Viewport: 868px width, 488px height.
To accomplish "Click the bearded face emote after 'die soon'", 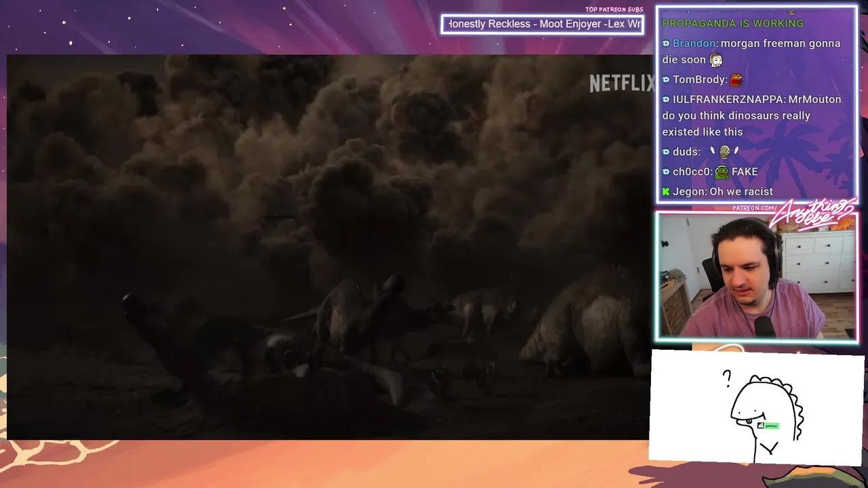I will pos(716,60).
